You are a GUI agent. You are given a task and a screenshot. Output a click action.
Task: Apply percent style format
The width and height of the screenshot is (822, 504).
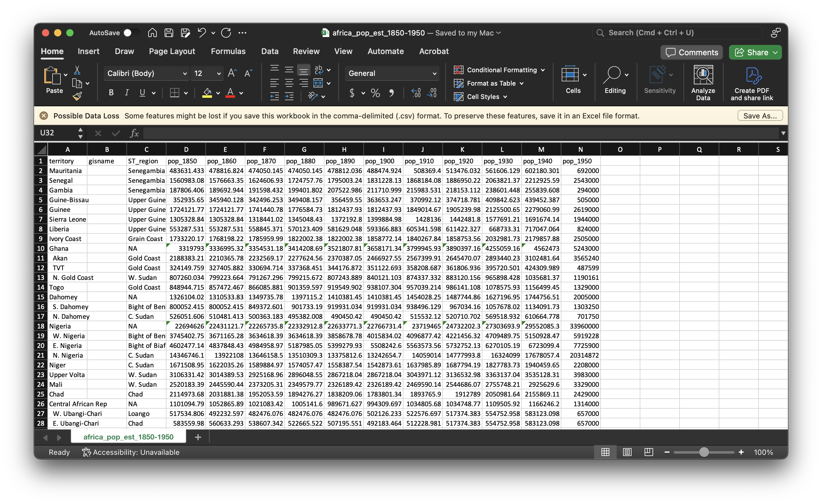click(x=375, y=93)
